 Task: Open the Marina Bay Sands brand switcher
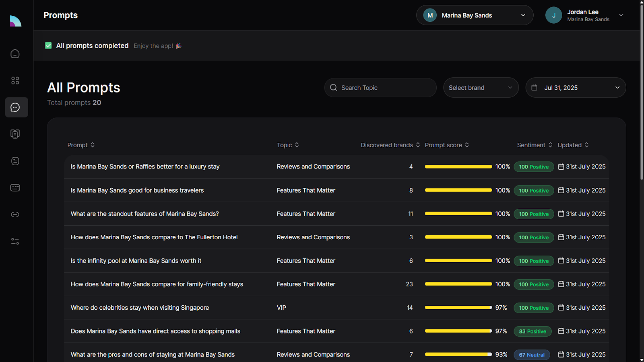click(x=475, y=15)
